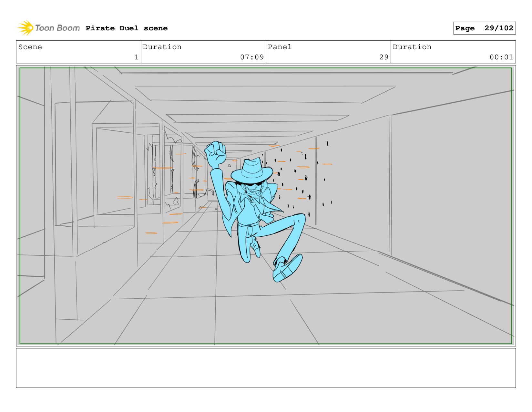The height and width of the screenshot is (412, 532).
Task: Click the Toon Boom logo
Action: [48, 28]
